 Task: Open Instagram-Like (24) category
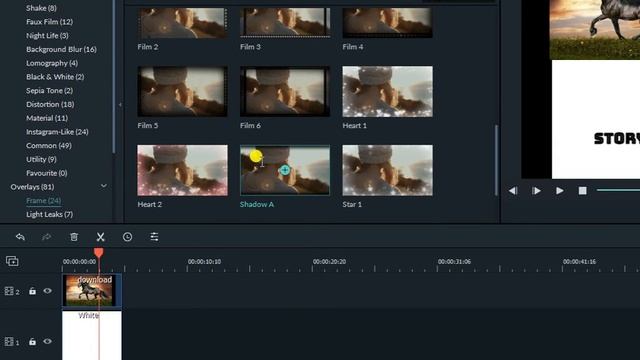(57, 132)
